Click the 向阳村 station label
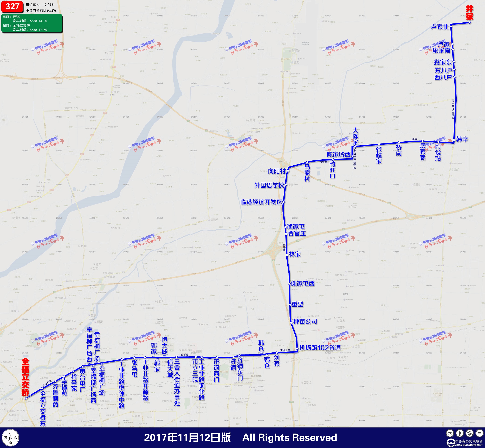Screen dimensions: 485x448 tap(277, 171)
